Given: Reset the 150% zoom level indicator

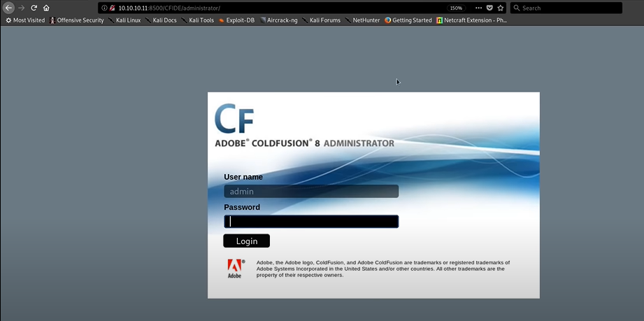Looking at the screenshot, I should pyautogui.click(x=457, y=8).
